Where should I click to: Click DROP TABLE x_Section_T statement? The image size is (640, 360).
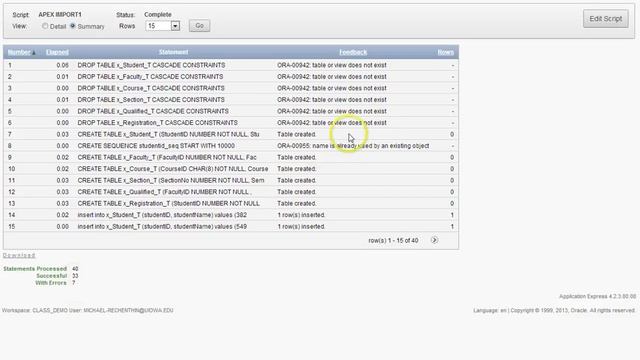point(151,100)
